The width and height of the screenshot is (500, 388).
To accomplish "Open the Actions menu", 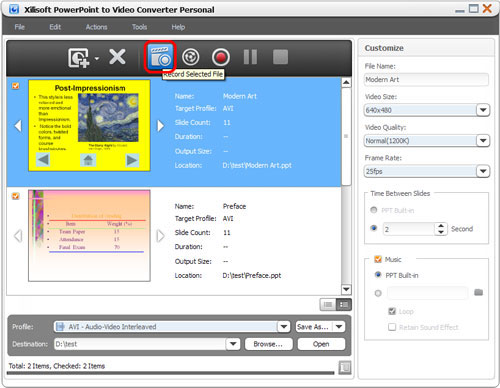I will [96, 27].
